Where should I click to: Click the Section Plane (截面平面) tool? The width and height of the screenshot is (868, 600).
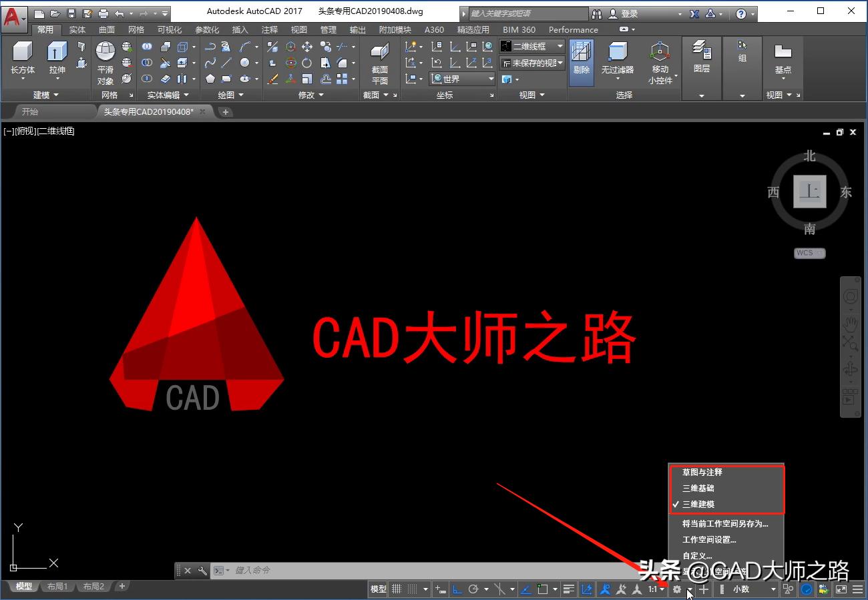click(380, 63)
